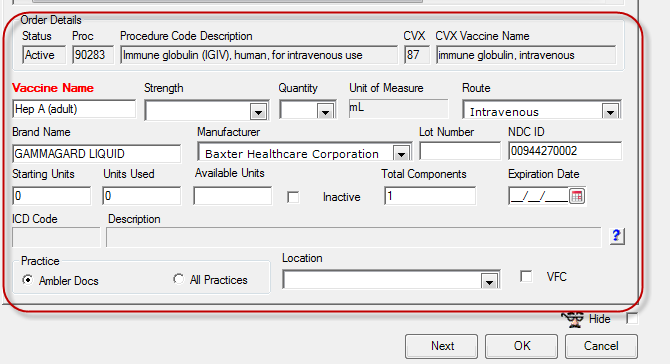
Task: Expand the Location dropdown
Action: [489, 281]
